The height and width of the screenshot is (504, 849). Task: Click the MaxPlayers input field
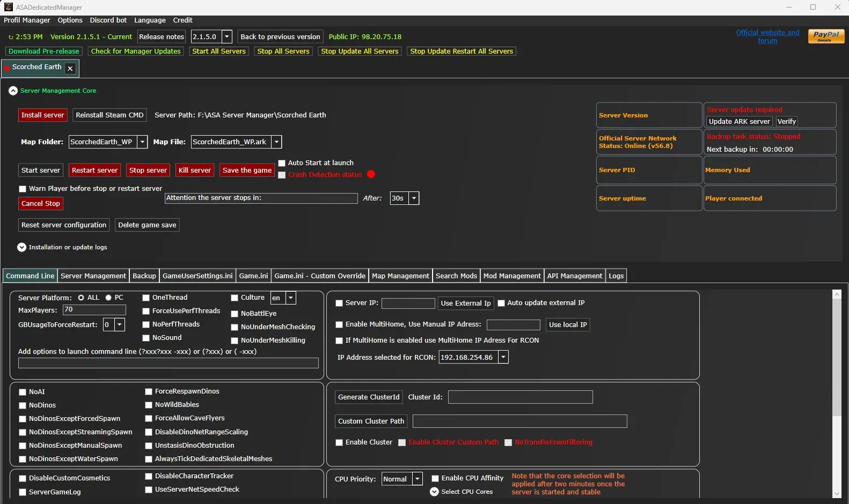(94, 310)
